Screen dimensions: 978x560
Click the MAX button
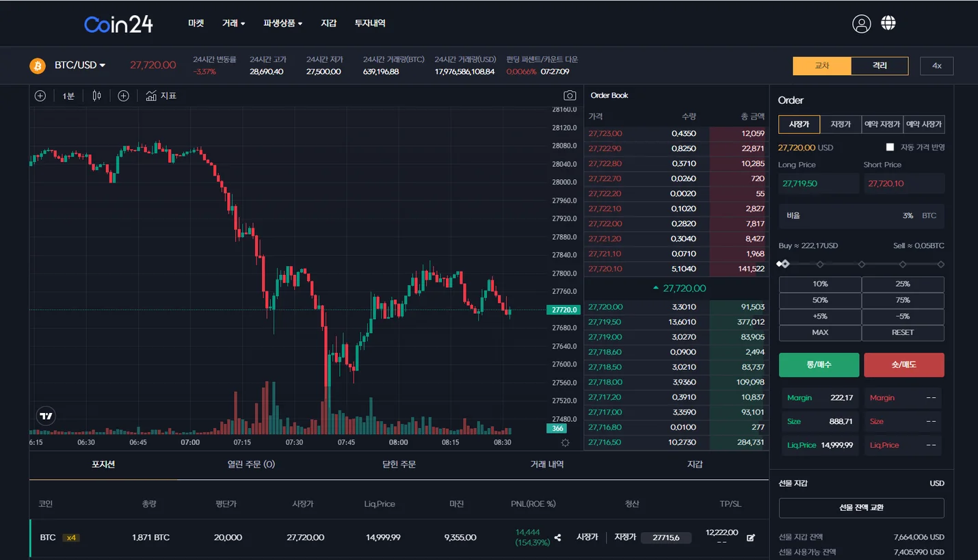820,332
